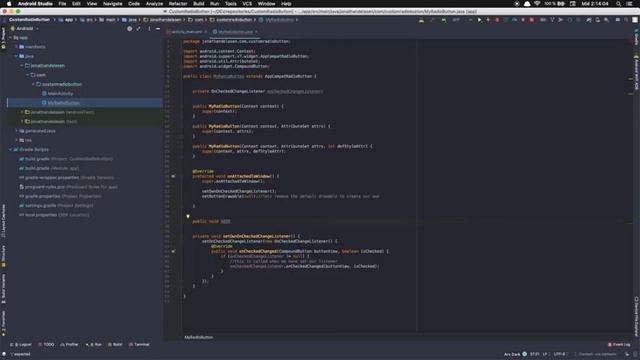Click override gutter icon beside onAttachedToWindow

[173, 176]
